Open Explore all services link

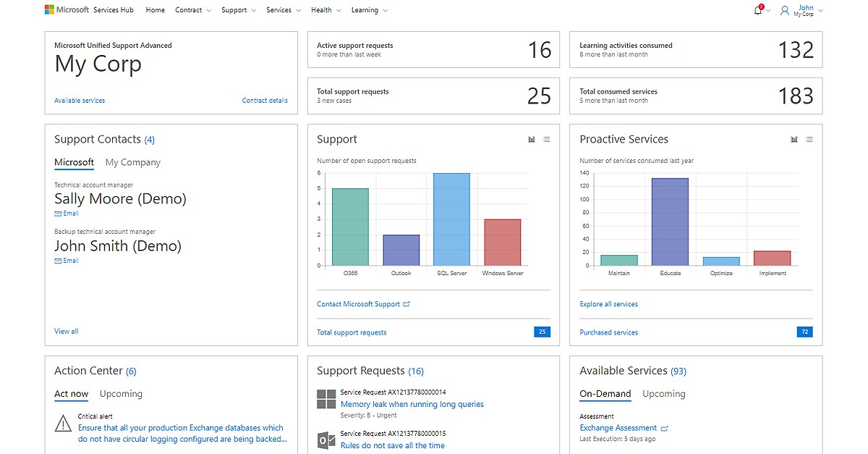pos(608,304)
